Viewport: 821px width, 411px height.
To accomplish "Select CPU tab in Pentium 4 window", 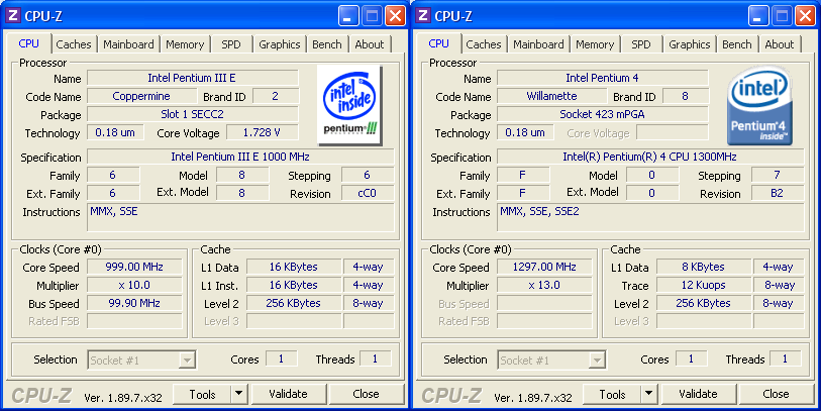I will click(439, 43).
